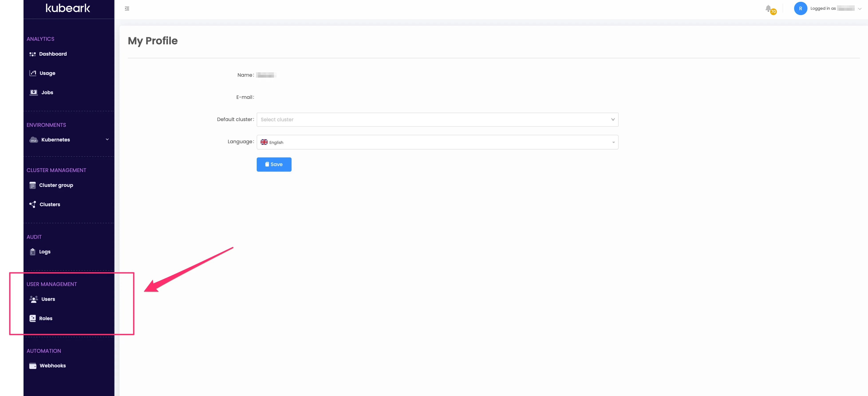Click the Dashboard grid icon
This screenshot has height=396, width=868.
32,54
